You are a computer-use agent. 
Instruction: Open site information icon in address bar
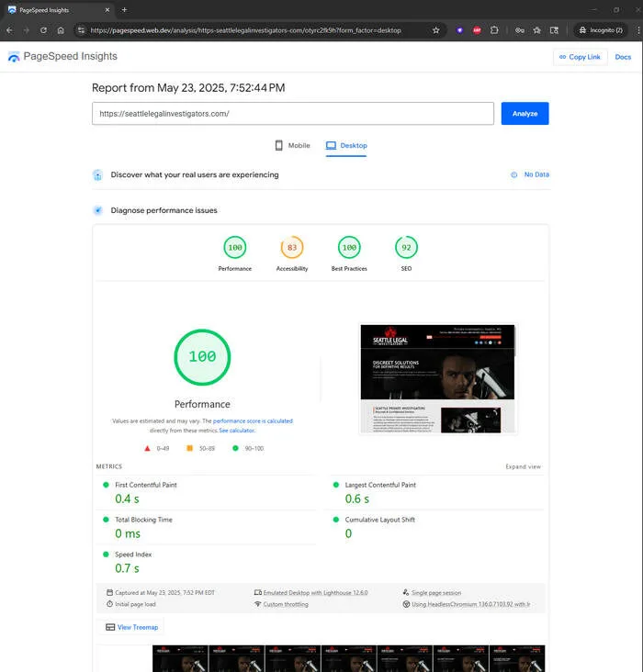coord(81,30)
